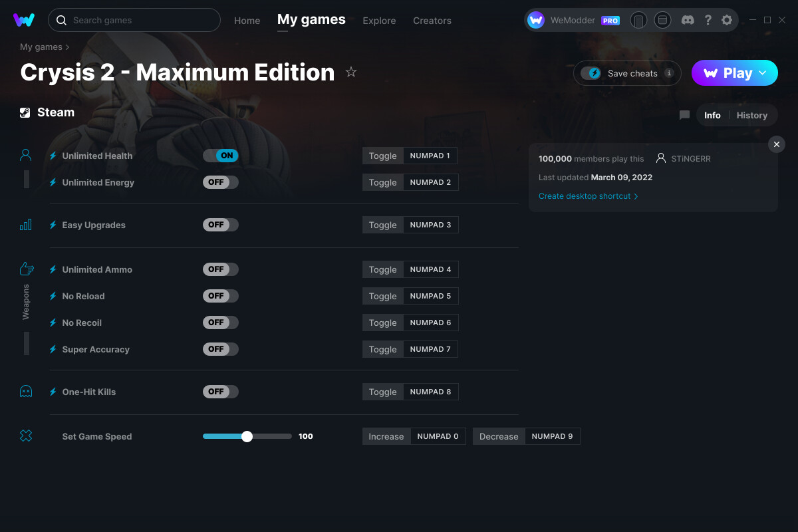This screenshot has width=798, height=532.
Task: Open the Discord icon link
Action: 688,20
